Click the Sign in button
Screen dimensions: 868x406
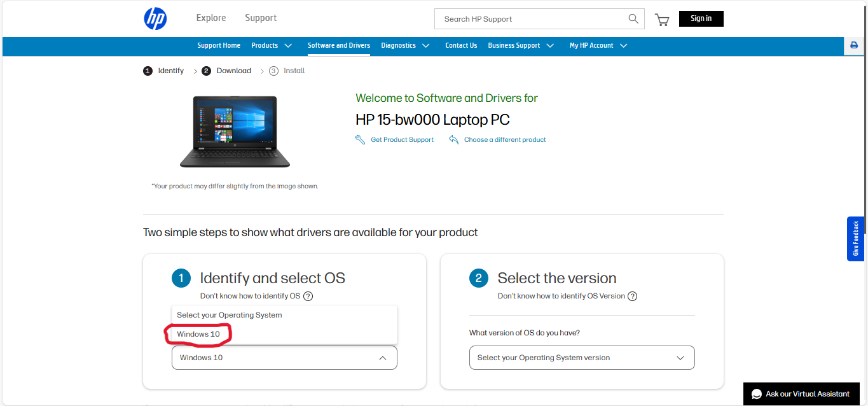701,18
